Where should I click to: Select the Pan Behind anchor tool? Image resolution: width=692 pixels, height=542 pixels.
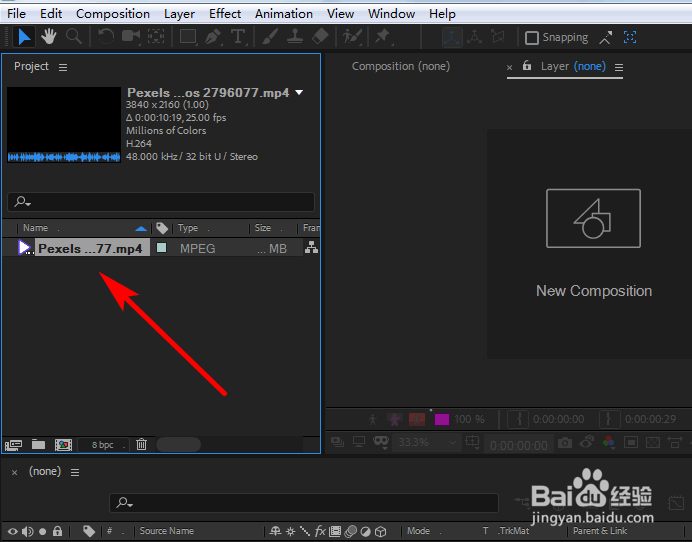[x=156, y=37]
